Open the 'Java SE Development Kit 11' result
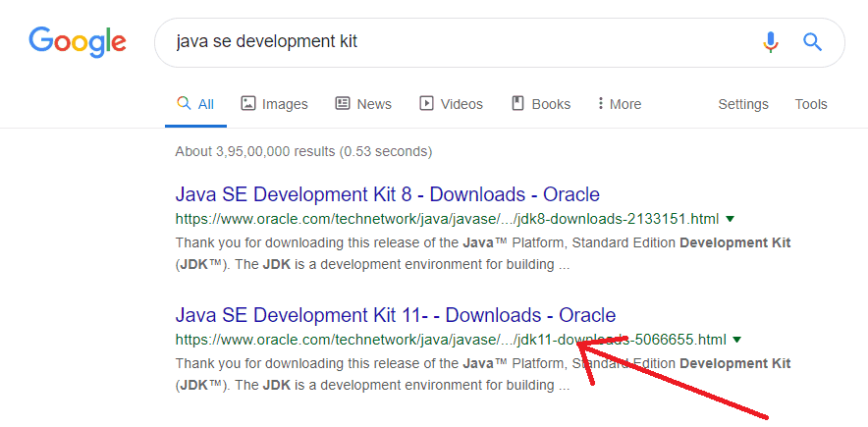 coord(396,315)
